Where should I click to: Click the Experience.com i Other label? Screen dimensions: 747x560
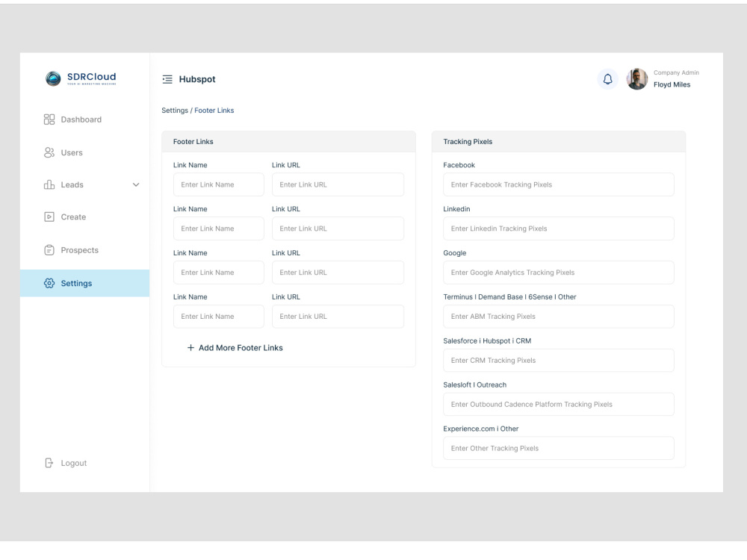click(480, 429)
